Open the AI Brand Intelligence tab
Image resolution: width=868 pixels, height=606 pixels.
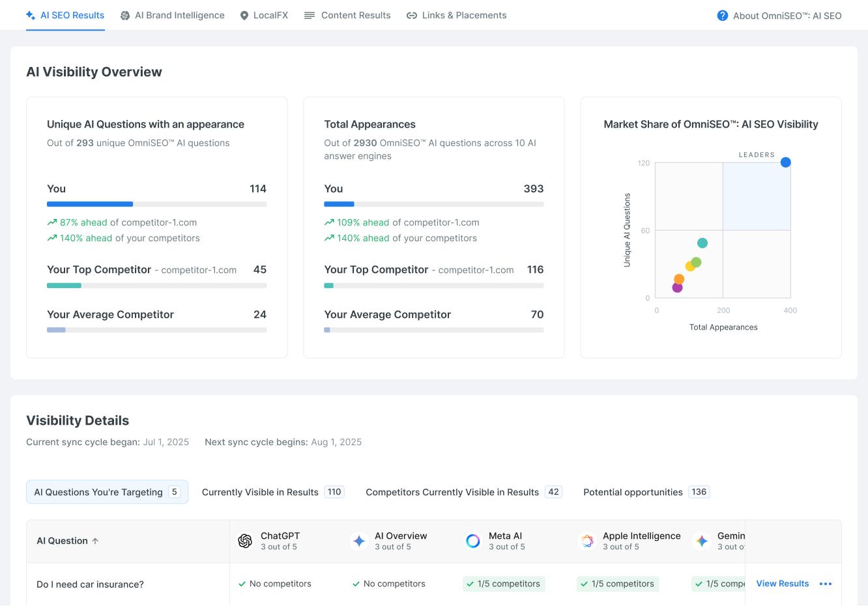(173, 15)
